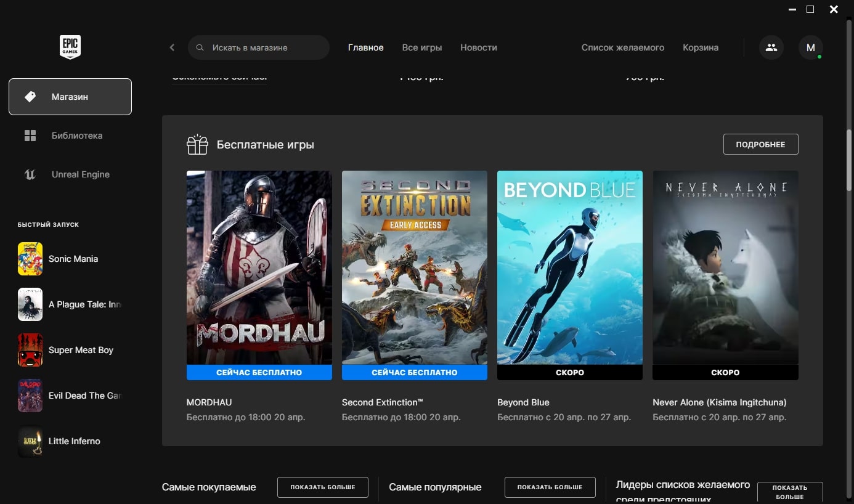
Task: Open the Корзина cart
Action: (701, 47)
